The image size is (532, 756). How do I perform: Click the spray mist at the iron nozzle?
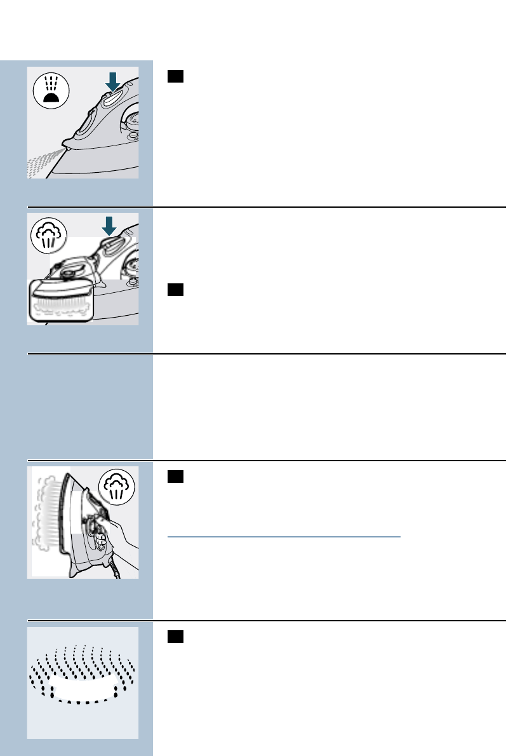tap(44, 163)
